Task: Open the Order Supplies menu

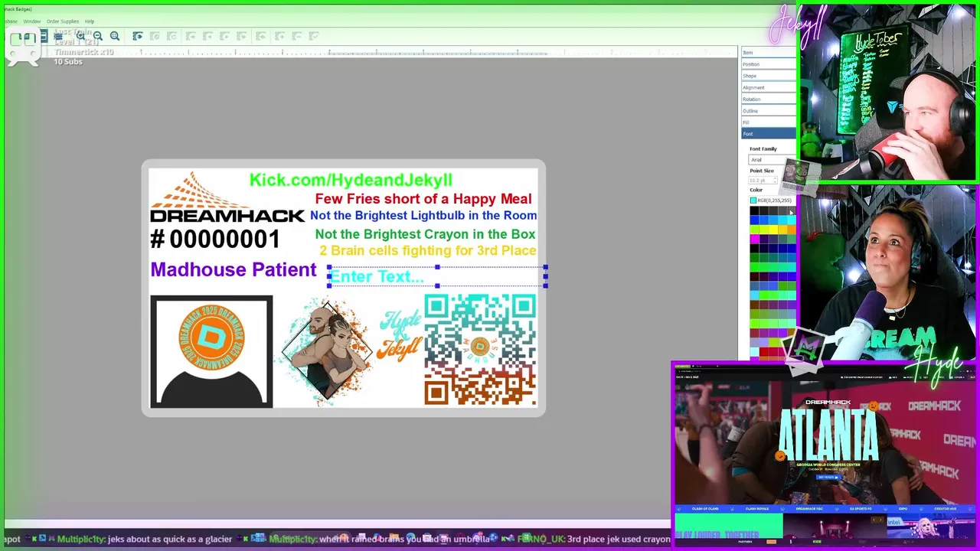Action: (63, 21)
